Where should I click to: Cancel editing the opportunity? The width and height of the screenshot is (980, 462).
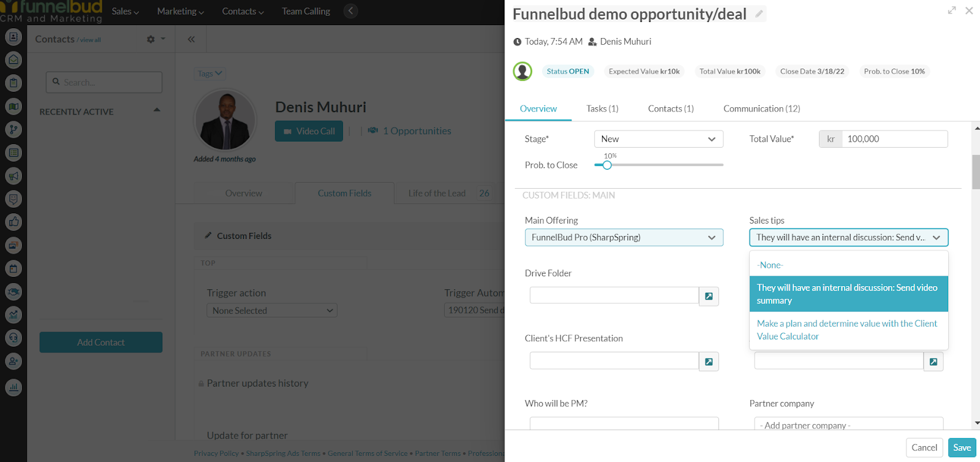tap(924, 448)
